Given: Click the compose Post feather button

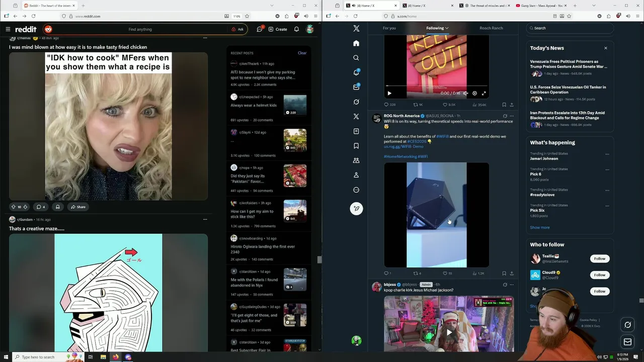Looking at the screenshot, I should point(356,208).
